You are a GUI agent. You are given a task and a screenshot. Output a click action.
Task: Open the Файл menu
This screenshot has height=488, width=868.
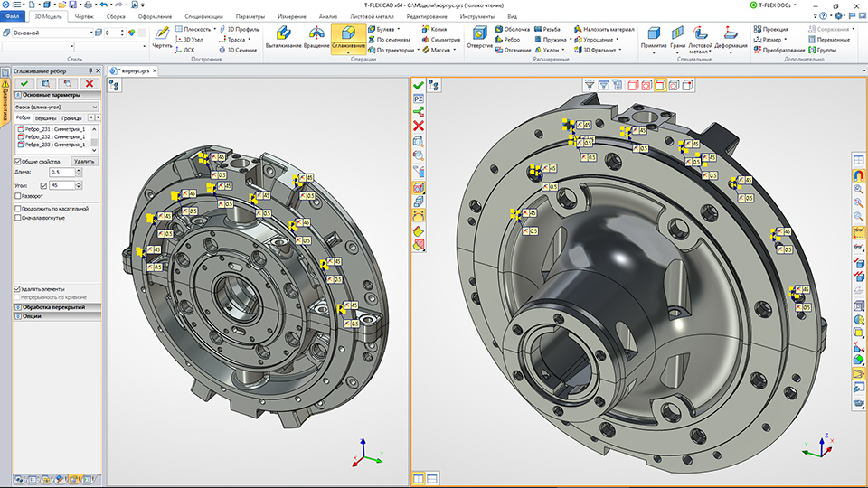[x=12, y=16]
